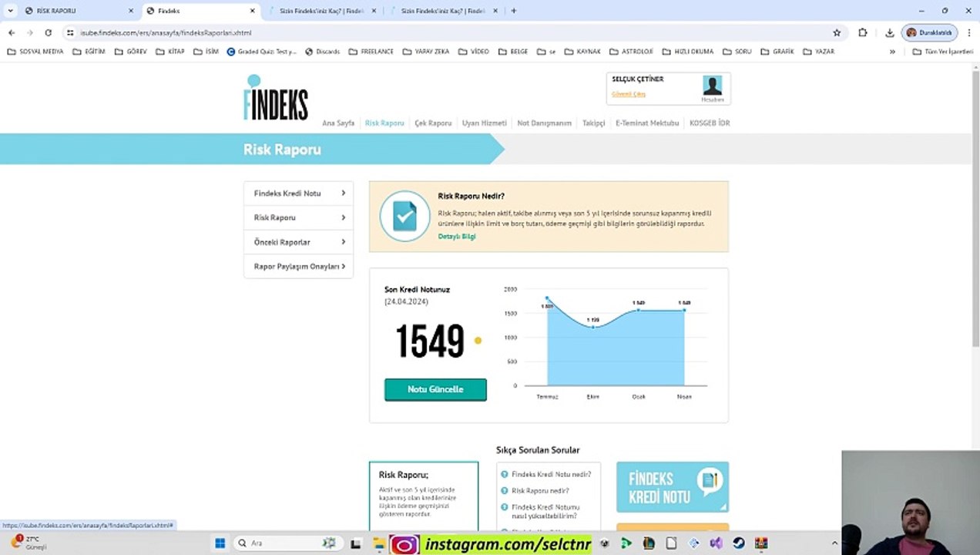Click the 1549 credit score value
This screenshot has height=555, width=980.
click(x=430, y=341)
